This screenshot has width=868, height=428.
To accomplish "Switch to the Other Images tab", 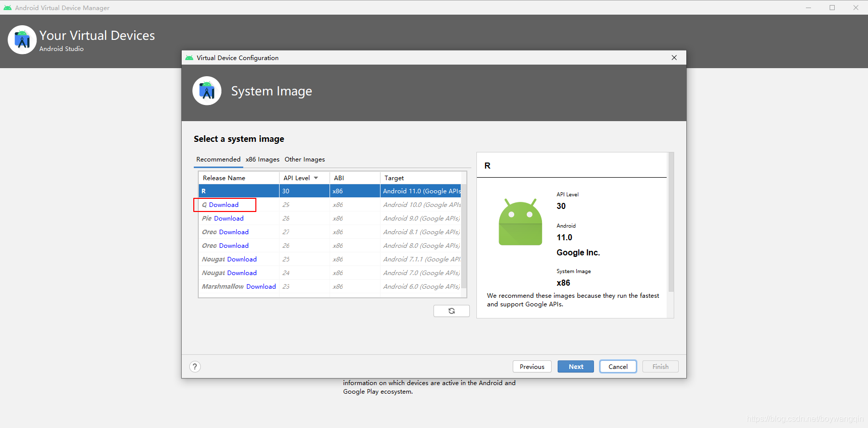I will pyautogui.click(x=305, y=159).
